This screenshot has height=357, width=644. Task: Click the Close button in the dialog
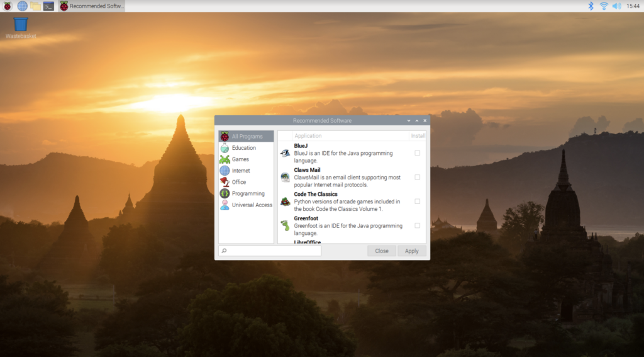[382, 251]
